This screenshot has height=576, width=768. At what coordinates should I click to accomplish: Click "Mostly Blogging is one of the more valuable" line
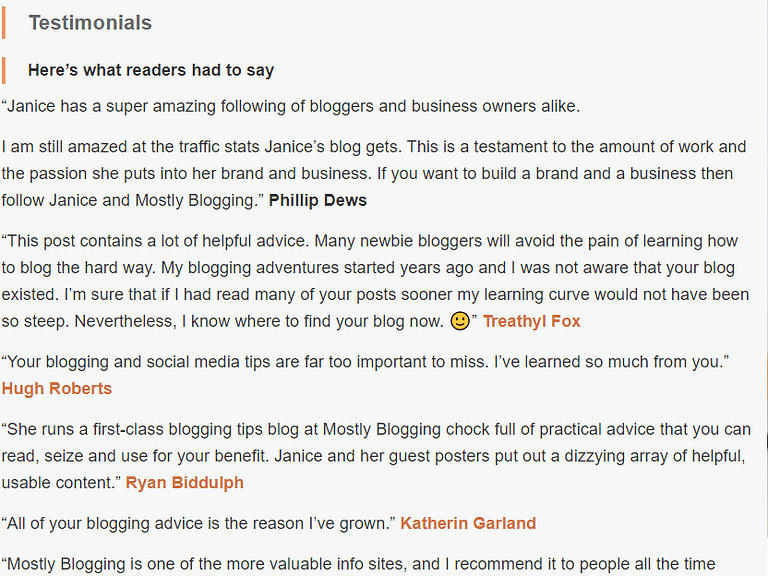click(x=200, y=564)
